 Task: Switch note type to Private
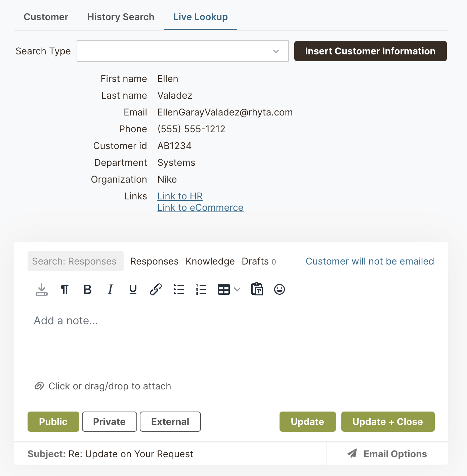click(x=109, y=422)
